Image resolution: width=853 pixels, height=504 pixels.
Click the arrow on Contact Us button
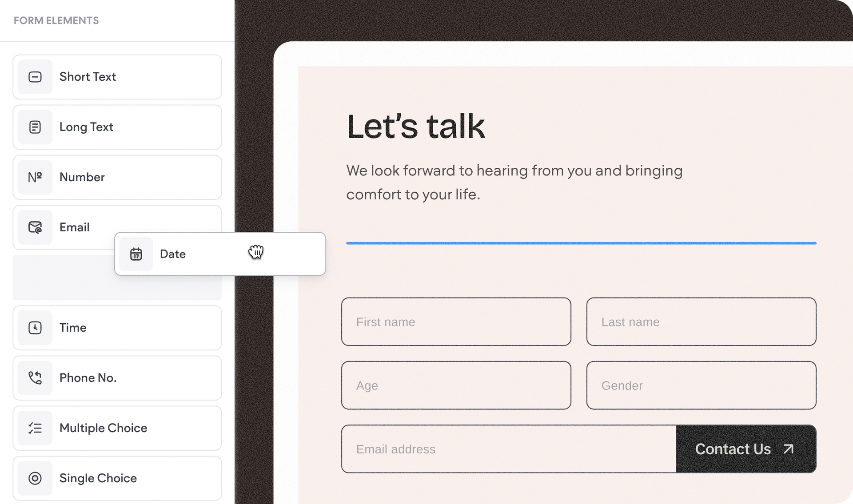[x=789, y=449]
